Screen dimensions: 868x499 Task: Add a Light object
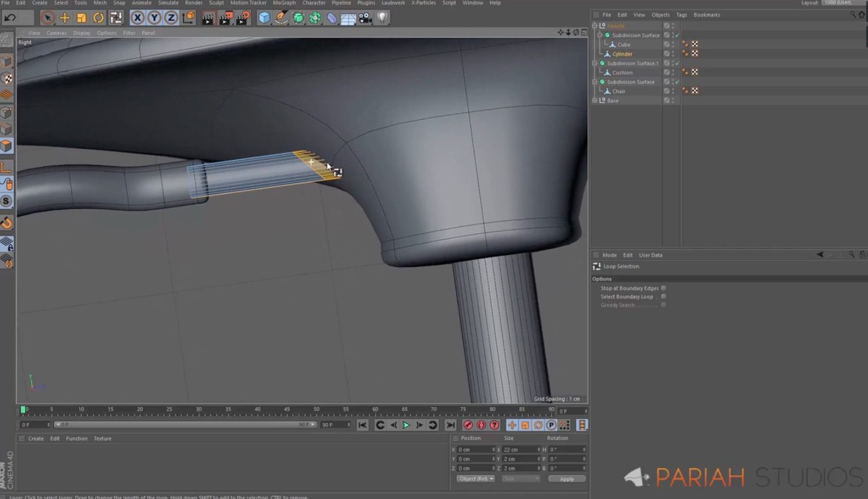[x=382, y=17]
